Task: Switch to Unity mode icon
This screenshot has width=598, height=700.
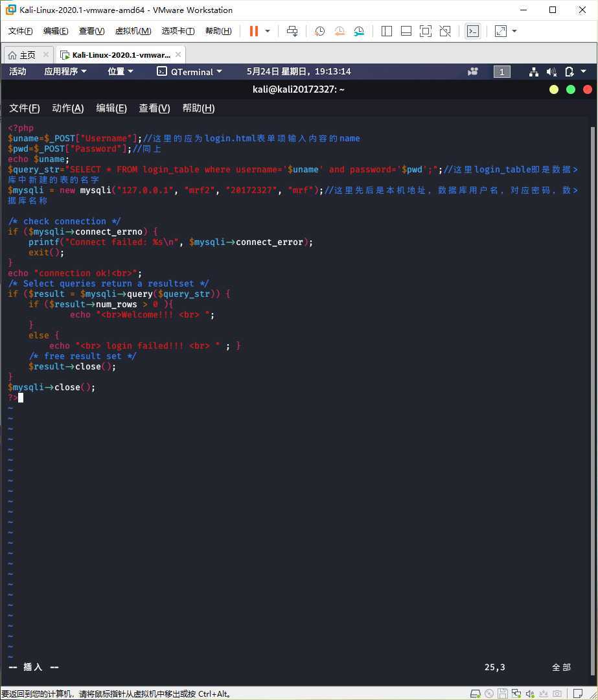Action: (x=445, y=31)
